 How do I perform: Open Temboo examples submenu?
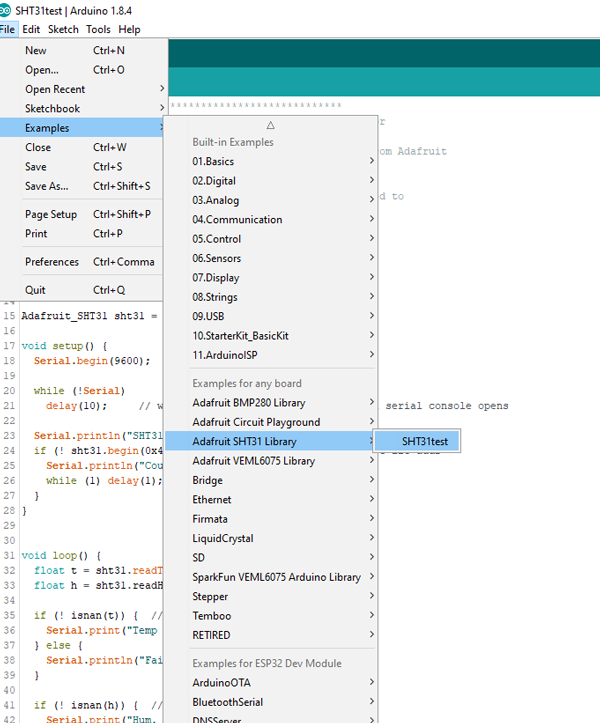point(271,616)
